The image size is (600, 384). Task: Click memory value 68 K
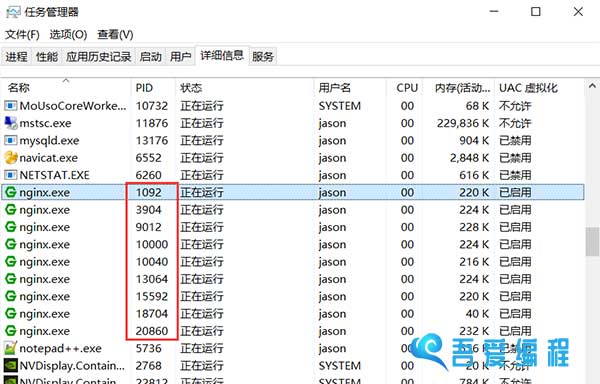(477, 106)
